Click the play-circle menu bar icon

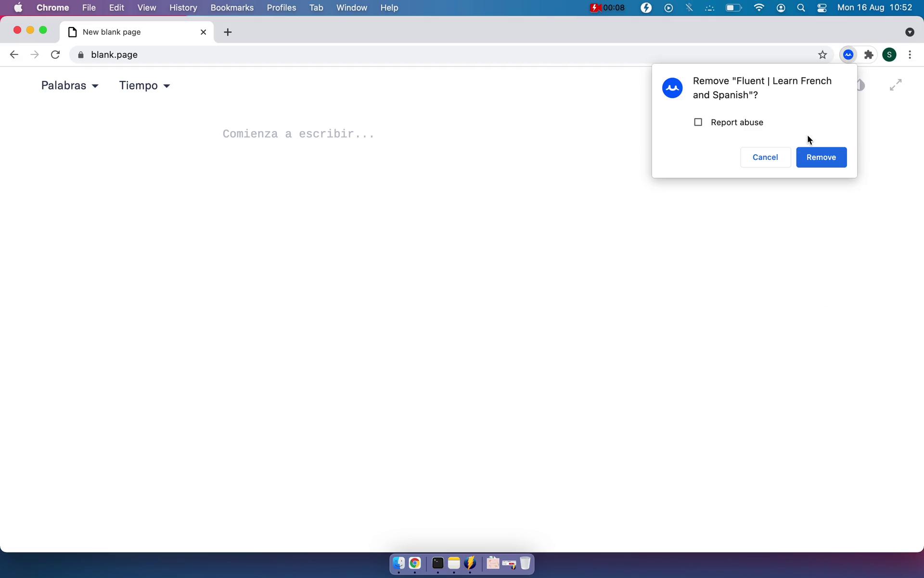click(x=668, y=8)
